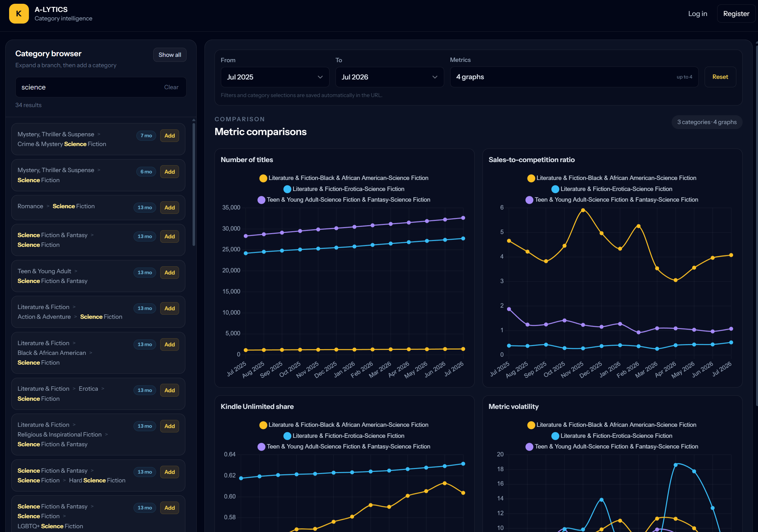Click yellow Nov 2025 peak point in Sales-to-competition chart
758x532 pixels.
pyautogui.click(x=583, y=210)
